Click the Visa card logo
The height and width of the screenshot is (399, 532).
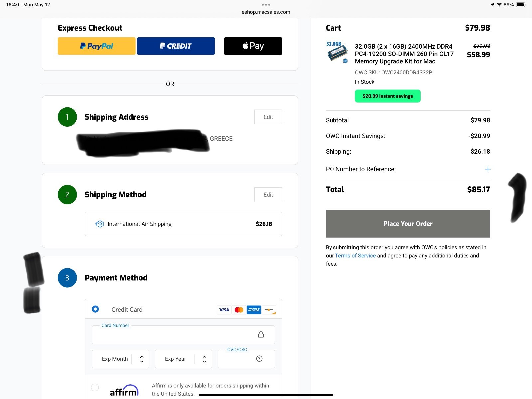point(224,310)
